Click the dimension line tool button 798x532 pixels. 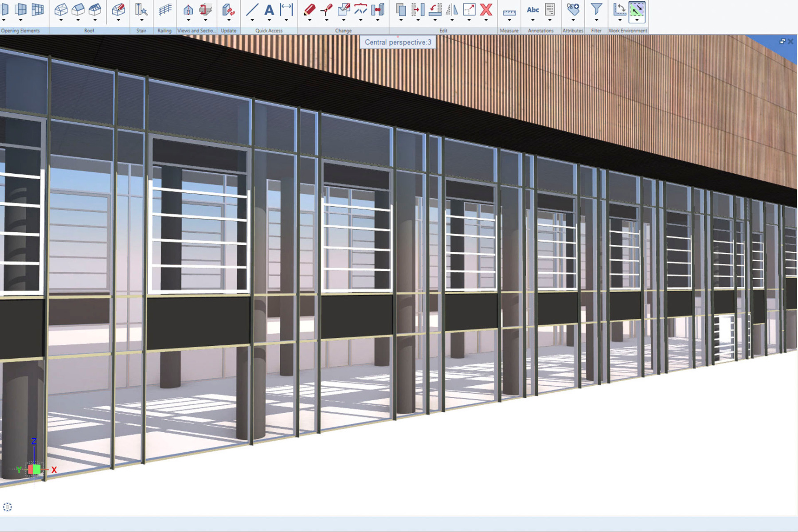point(286,10)
